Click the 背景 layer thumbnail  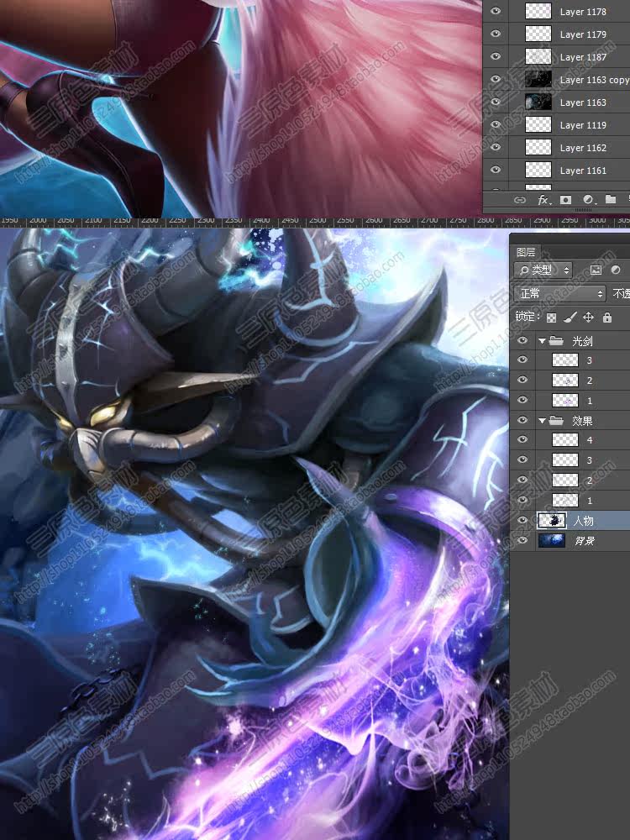tap(551, 540)
